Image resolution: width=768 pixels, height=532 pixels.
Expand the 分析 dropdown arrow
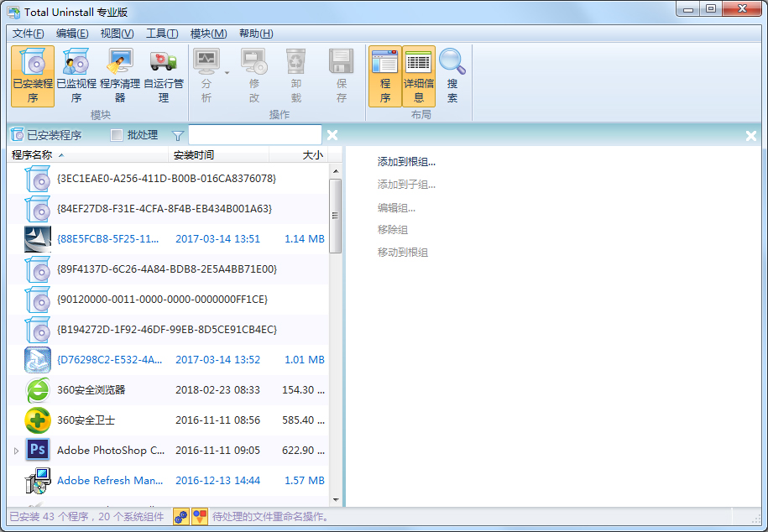[x=227, y=73]
